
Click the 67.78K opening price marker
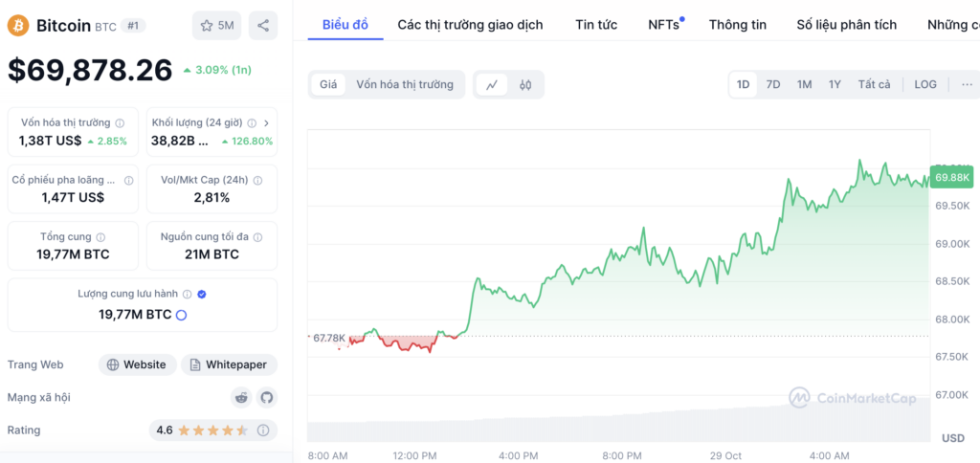[329, 338]
